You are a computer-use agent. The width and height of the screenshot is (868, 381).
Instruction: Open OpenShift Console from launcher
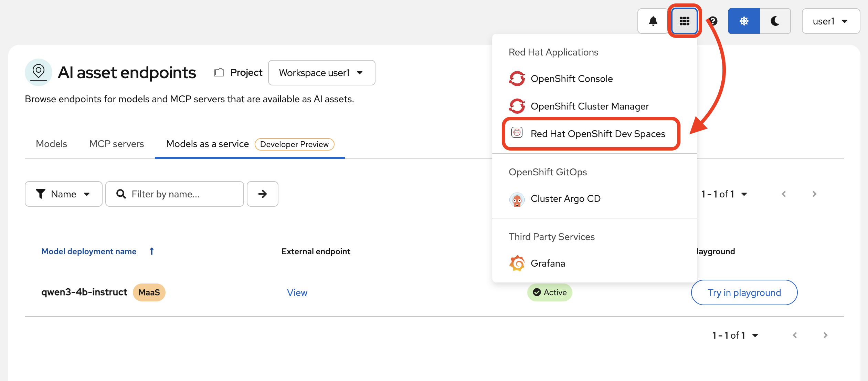[x=594, y=79]
